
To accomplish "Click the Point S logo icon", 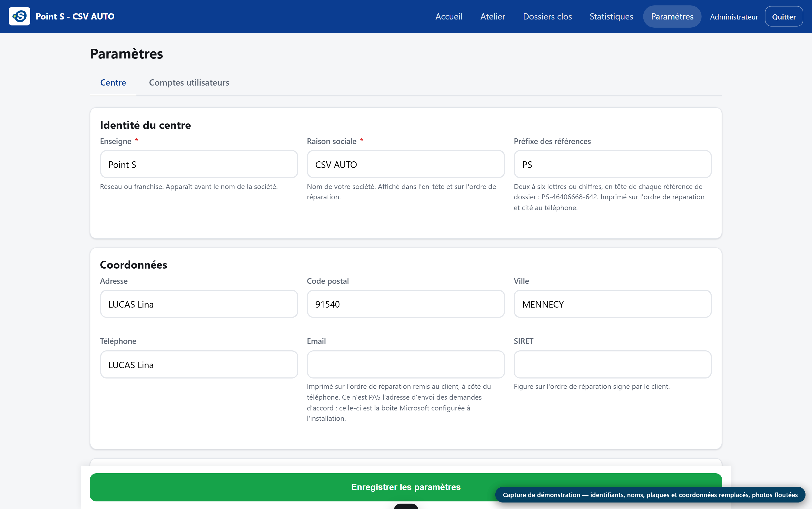I will point(19,16).
